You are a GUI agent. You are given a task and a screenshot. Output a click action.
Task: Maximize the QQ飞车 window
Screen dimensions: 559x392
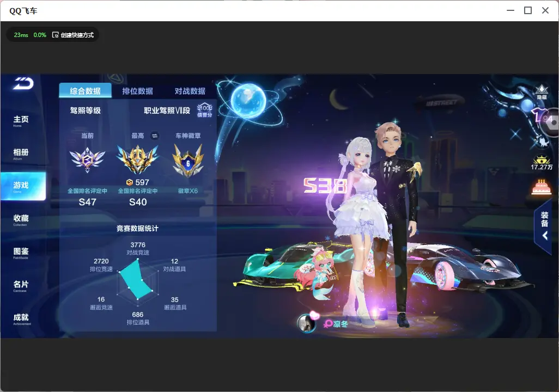coord(528,10)
